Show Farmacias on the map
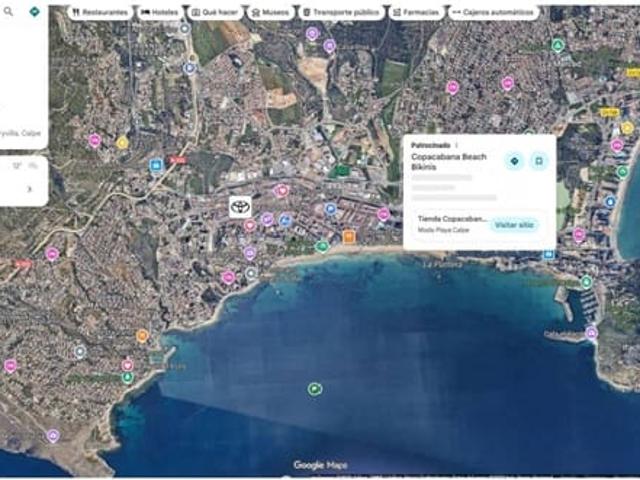Viewport: 640px width, 480px height. click(x=415, y=13)
